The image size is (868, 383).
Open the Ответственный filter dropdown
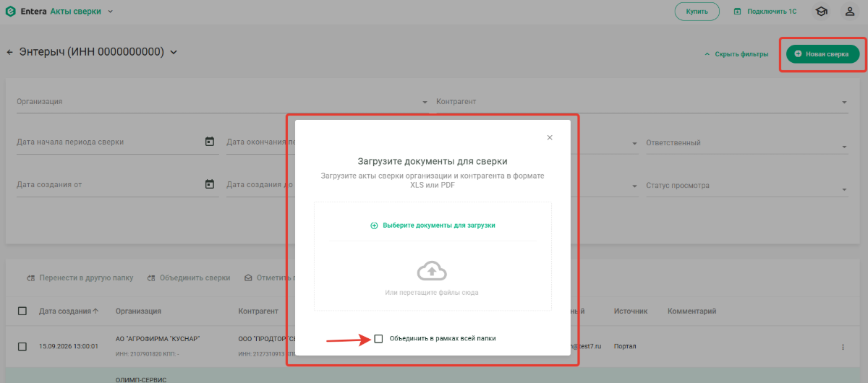(x=746, y=143)
